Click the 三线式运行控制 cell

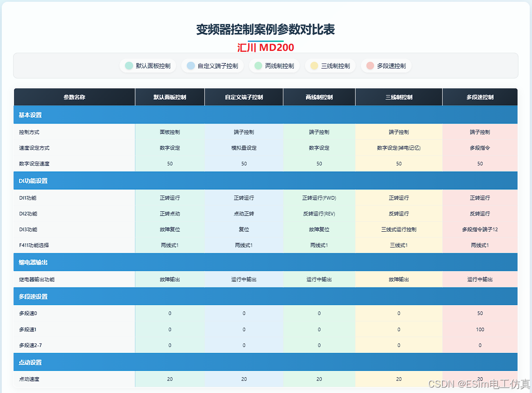click(398, 229)
